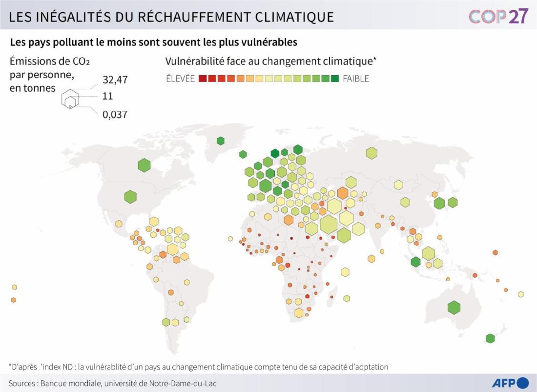The image size is (537, 392).
Task: Click the title Les inégalités du réchauffement climatique
Action: point(171,17)
